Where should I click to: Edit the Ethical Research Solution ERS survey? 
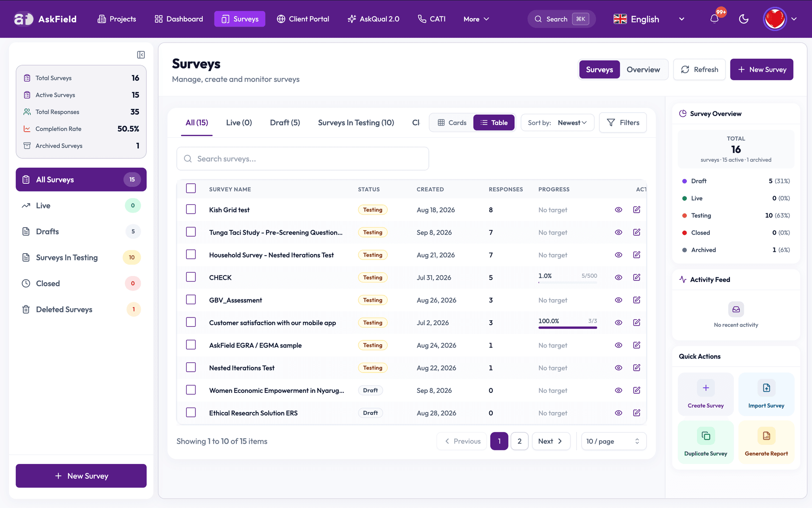pyautogui.click(x=636, y=413)
